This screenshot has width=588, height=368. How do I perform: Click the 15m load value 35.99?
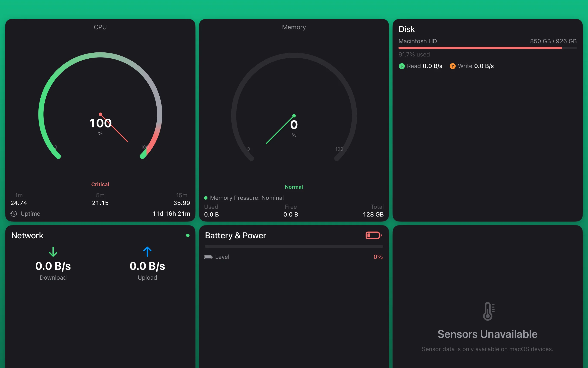coord(181,203)
